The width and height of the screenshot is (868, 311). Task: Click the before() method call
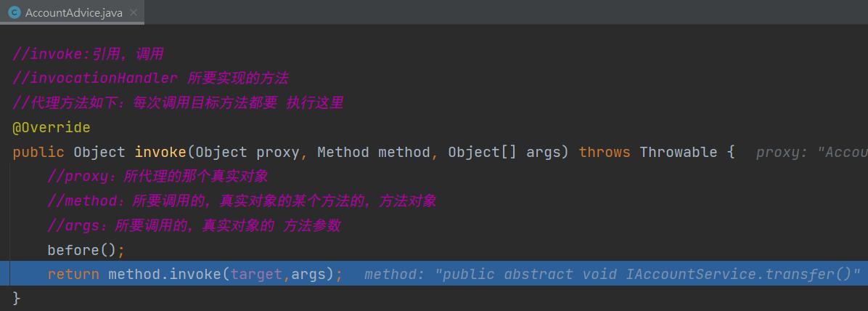point(86,250)
